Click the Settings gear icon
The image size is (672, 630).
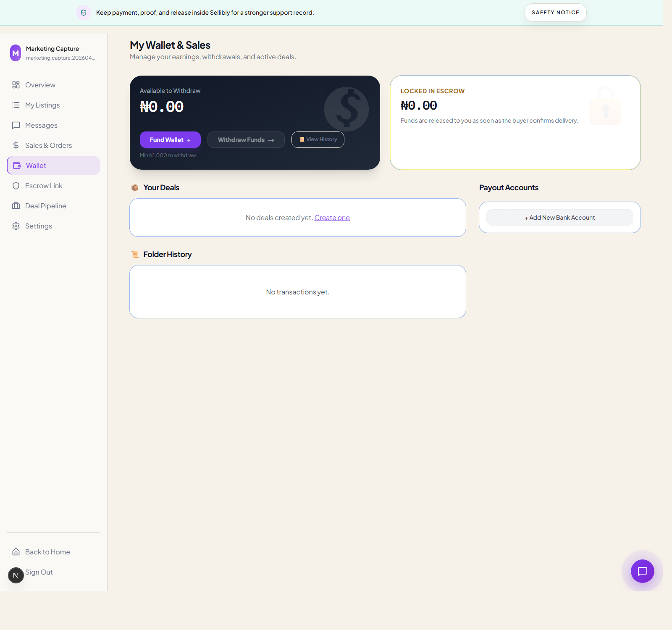pyautogui.click(x=16, y=226)
